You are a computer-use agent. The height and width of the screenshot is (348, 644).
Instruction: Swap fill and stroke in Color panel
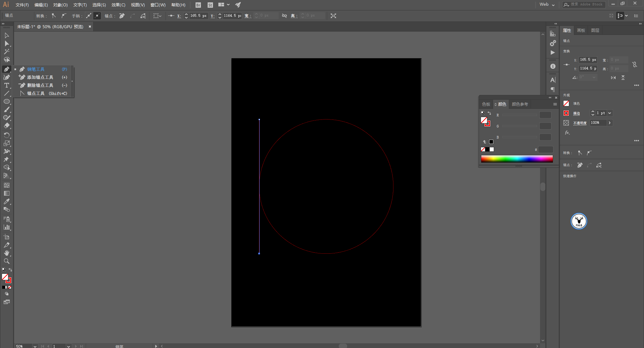[x=489, y=113]
